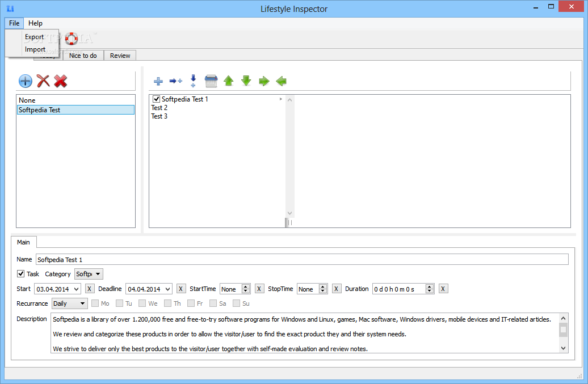Click the Description scrollbar down arrow

(563, 348)
